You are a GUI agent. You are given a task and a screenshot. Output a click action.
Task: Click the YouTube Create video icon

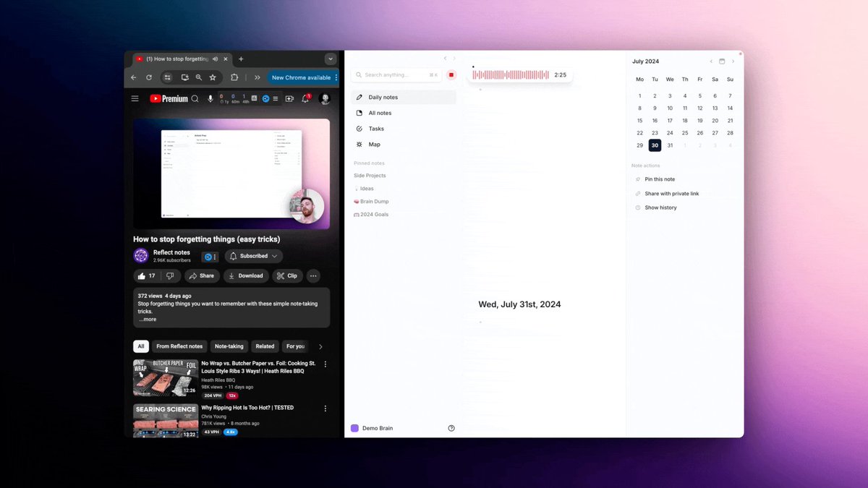click(x=289, y=98)
